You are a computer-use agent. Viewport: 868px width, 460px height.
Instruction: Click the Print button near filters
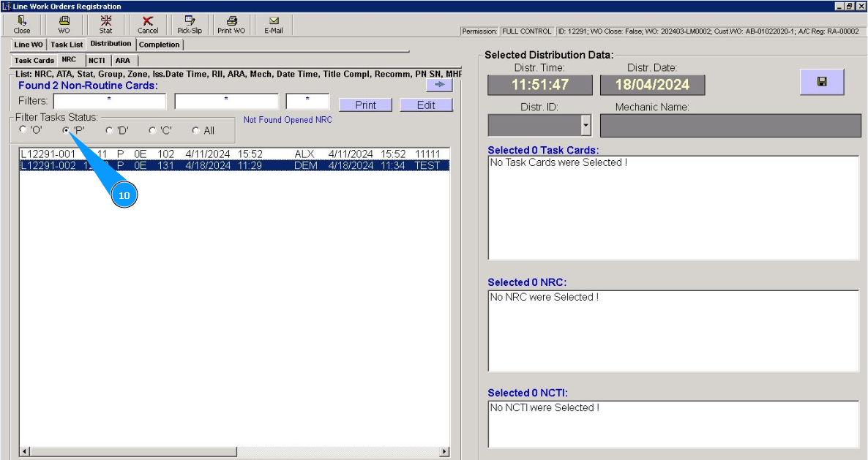[x=365, y=105]
